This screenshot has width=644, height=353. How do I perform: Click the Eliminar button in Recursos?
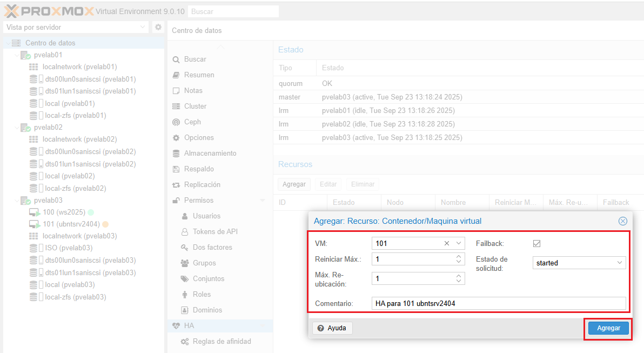click(x=363, y=184)
